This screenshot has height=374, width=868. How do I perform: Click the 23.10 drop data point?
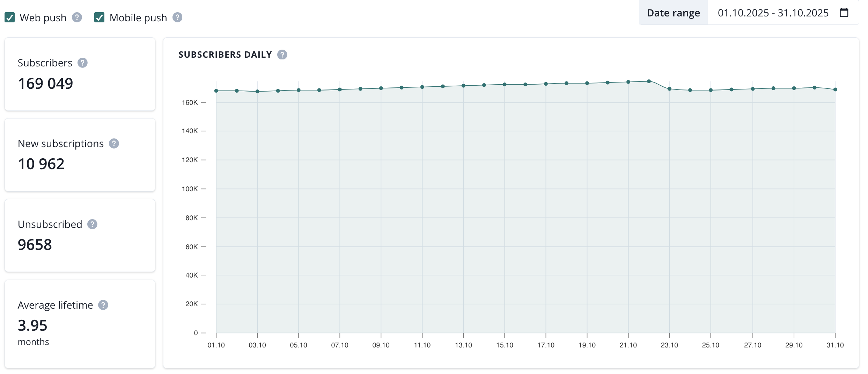tap(669, 89)
